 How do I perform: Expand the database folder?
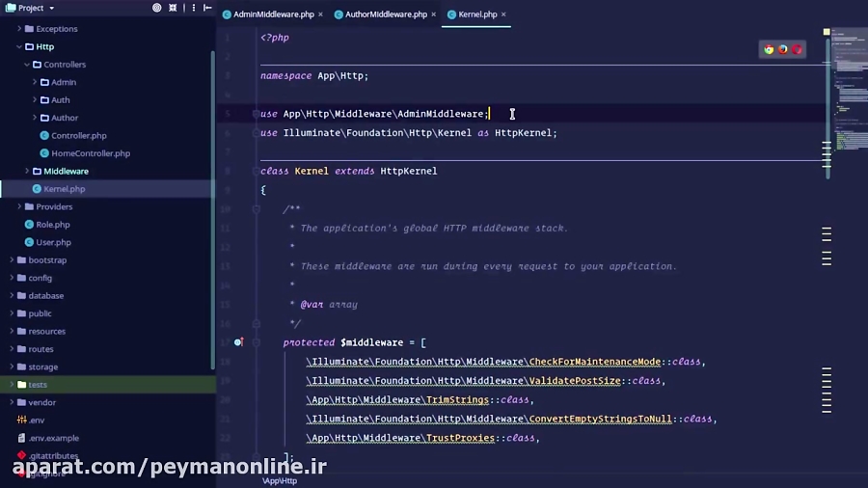point(12,295)
